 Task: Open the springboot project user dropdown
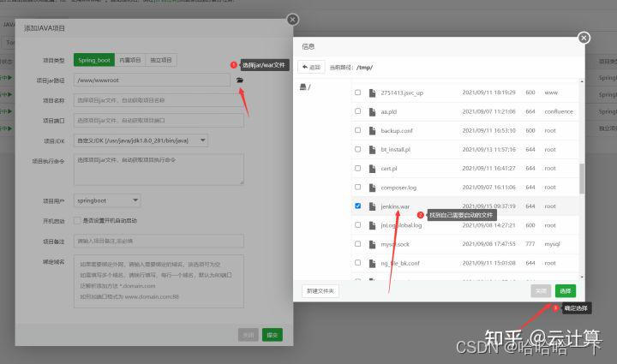pos(106,200)
